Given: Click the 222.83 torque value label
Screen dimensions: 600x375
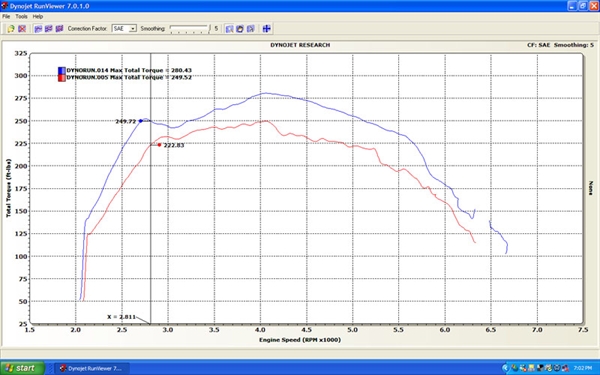Looking at the screenshot, I should (174, 145).
